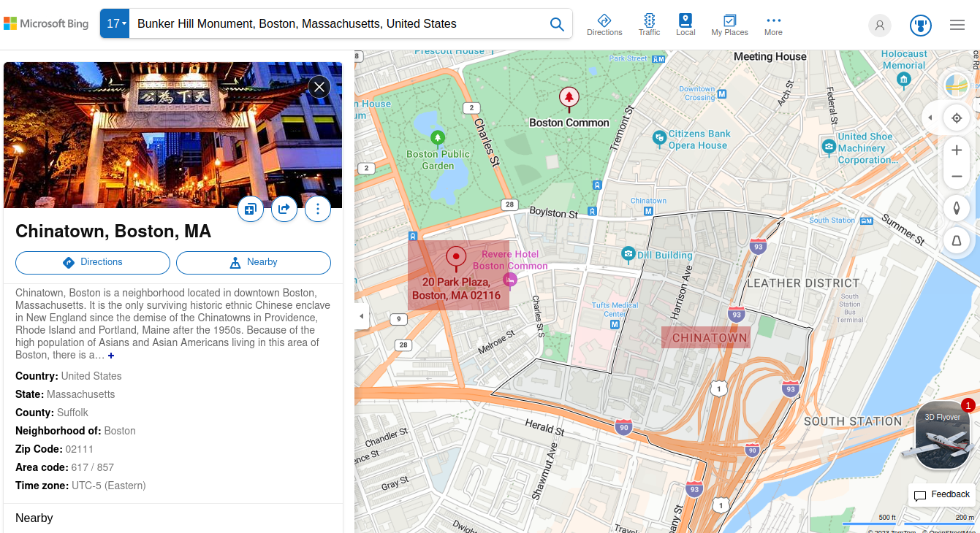Viewport: 980px width, 533px height.
Task: Open Directions from the top toolbar
Action: (604, 25)
